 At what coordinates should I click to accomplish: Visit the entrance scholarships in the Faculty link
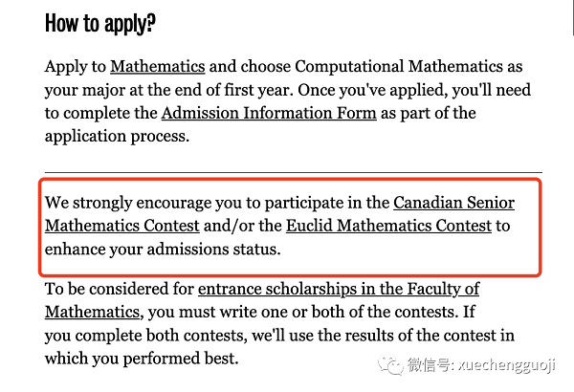pyautogui.click(x=339, y=289)
